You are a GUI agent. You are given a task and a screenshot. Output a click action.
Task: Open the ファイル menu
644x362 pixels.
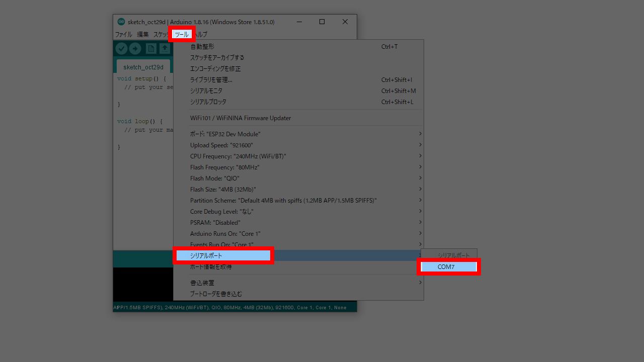pos(123,35)
